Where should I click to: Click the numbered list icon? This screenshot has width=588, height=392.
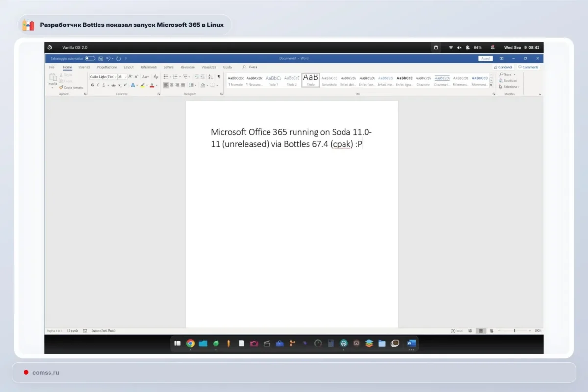(175, 77)
